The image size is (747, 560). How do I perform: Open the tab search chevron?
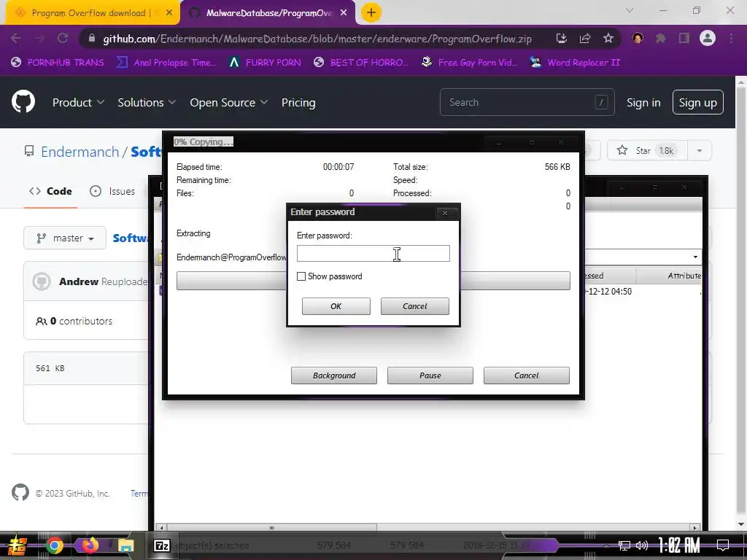click(630, 10)
